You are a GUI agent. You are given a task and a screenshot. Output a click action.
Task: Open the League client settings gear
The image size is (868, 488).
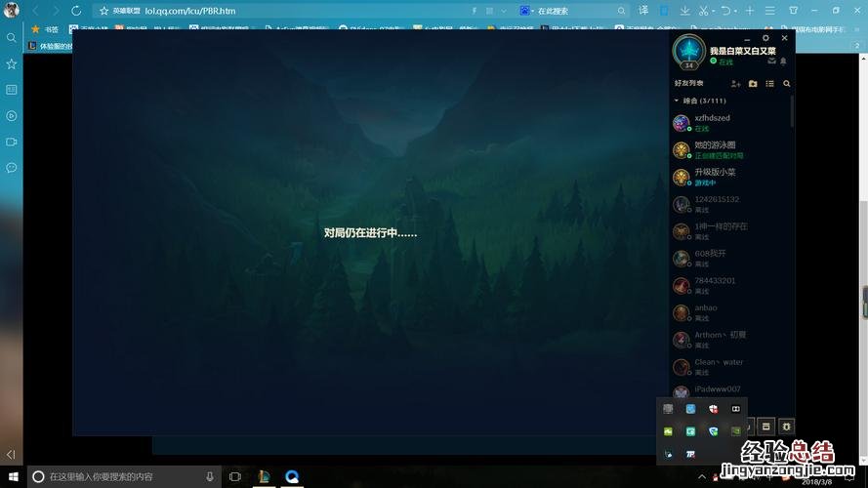[x=766, y=38]
